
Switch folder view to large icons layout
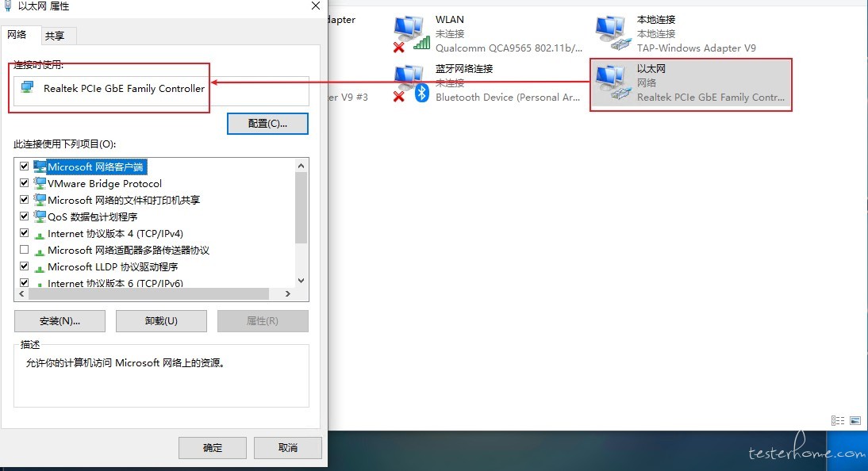pyautogui.click(x=855, y=420)
